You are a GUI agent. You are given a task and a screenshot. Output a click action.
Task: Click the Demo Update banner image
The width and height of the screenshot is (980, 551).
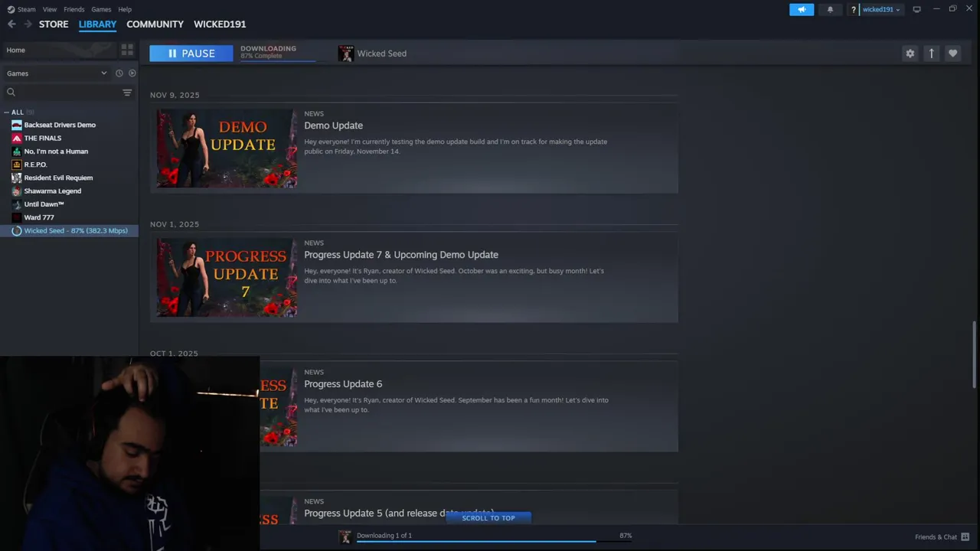(x=227, y=148)
